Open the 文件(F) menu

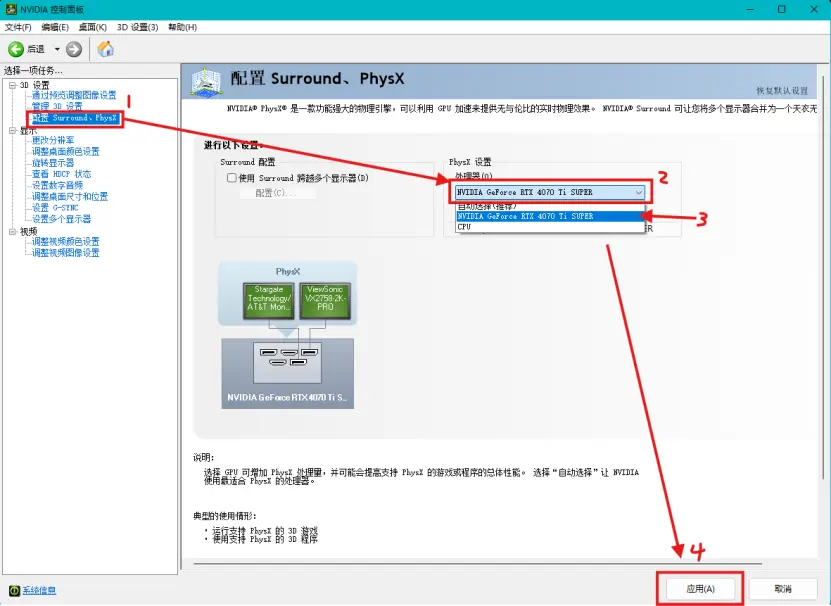pyautogui.click(x=19, y=26)
